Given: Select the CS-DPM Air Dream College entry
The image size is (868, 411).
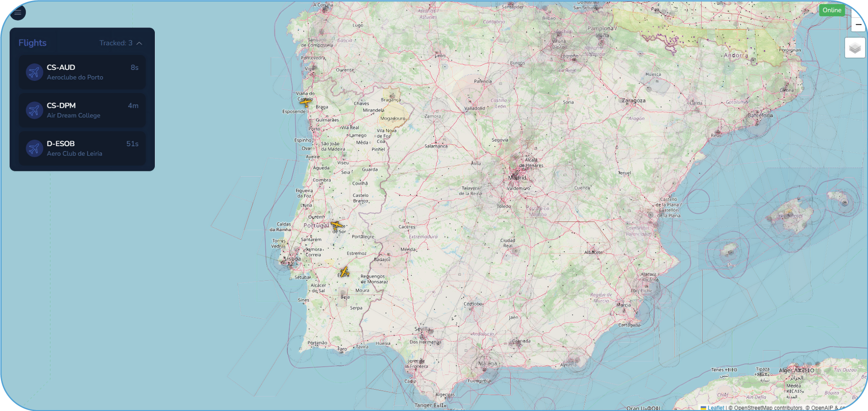Looking at the screenshot, I should (x=82, y=110).
